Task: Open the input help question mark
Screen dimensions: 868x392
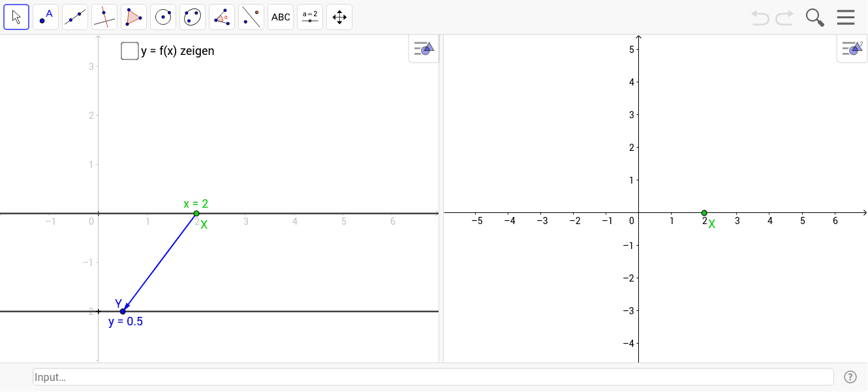Action: pyautogui.click(x=850, y=377)
